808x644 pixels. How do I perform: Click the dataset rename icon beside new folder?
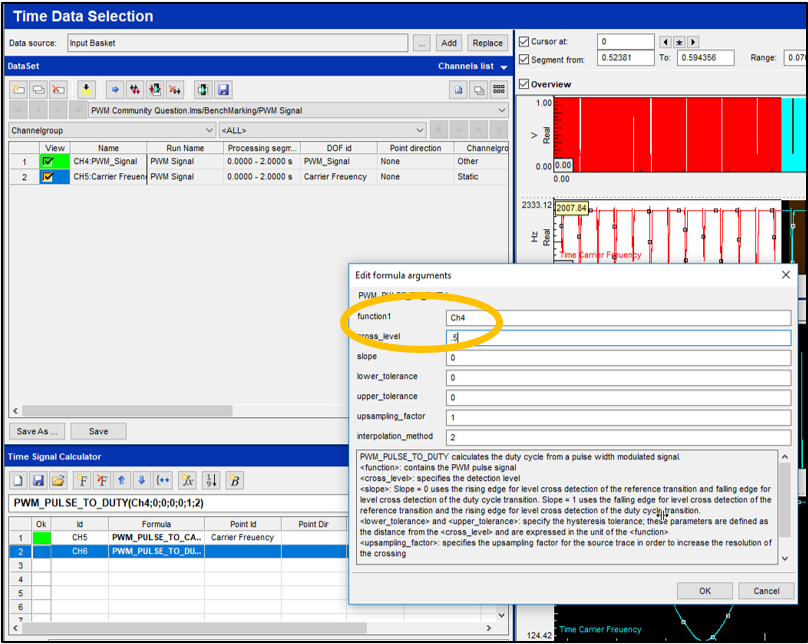coord(39,90)
